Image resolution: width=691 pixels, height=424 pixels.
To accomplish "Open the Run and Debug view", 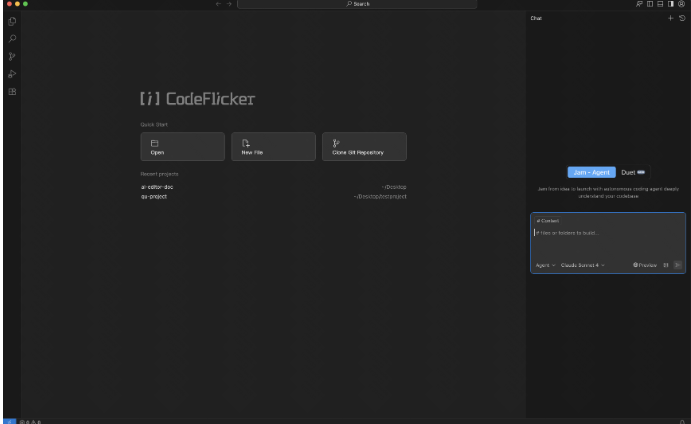I will tap(12, 74).
